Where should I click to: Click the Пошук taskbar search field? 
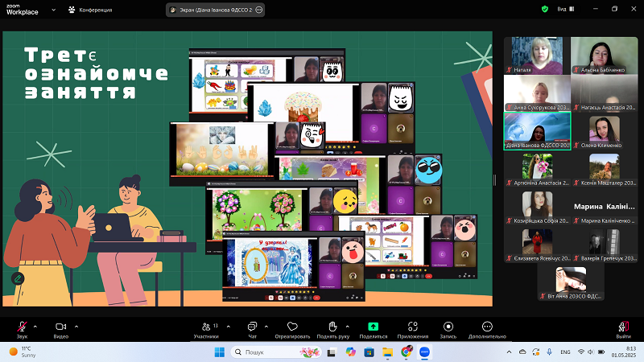click(x=277, y=352)
